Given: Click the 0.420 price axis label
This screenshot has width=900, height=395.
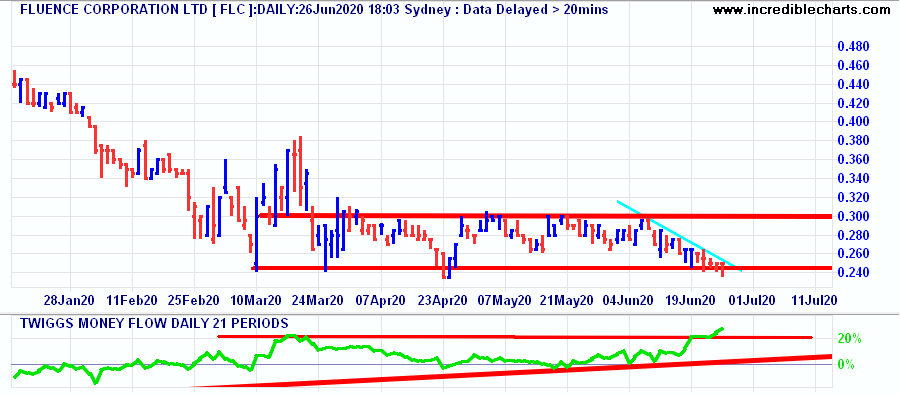Looking at the screenshot, I should click(x=854, y=103).
